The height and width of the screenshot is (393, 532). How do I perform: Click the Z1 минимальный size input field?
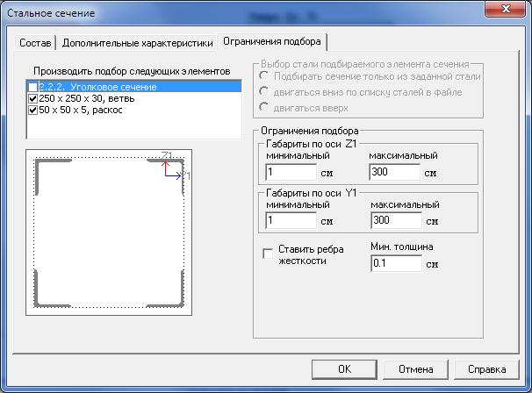click(291, 172)
